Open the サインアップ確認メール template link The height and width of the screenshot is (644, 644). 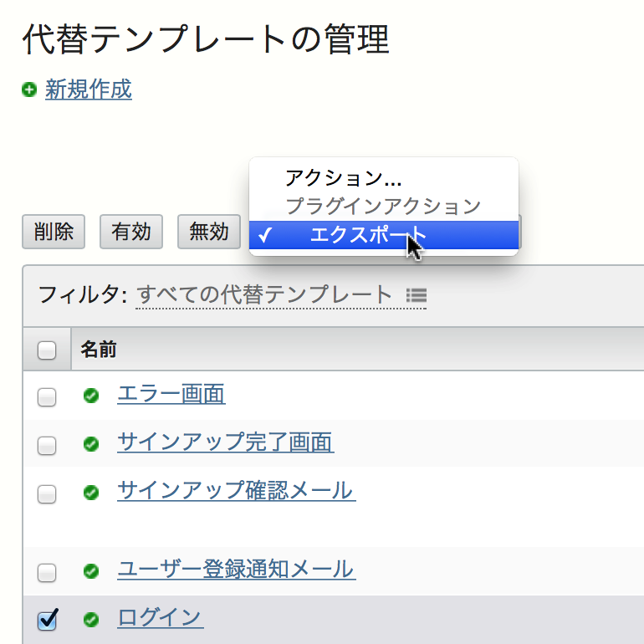(234, 491)
